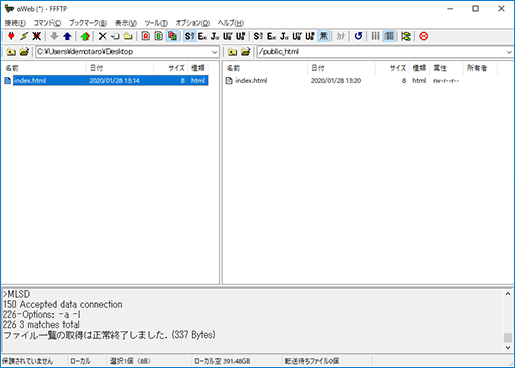This screenshot has height=368, width=515.
Task: Click status bar entry 転送待ちファイル0個
Action: click(x=312, y=361)
